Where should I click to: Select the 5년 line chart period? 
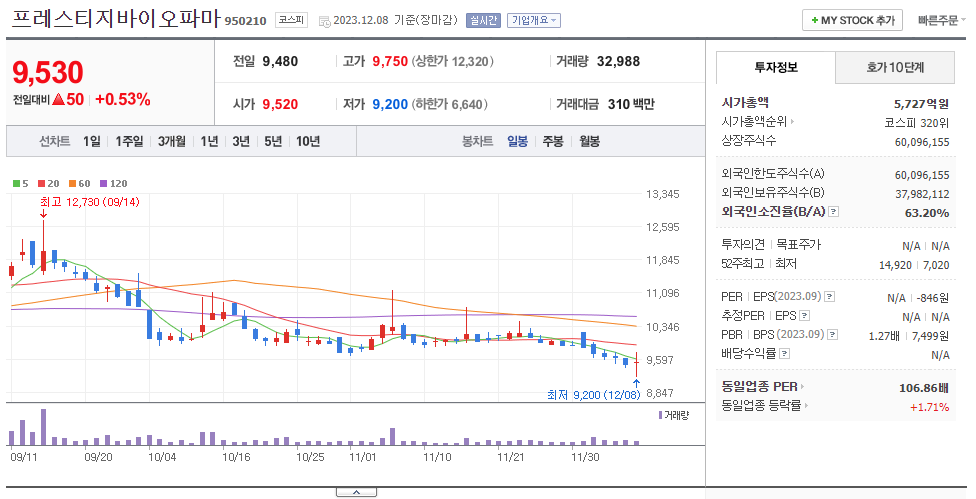(x=273, y=141)
